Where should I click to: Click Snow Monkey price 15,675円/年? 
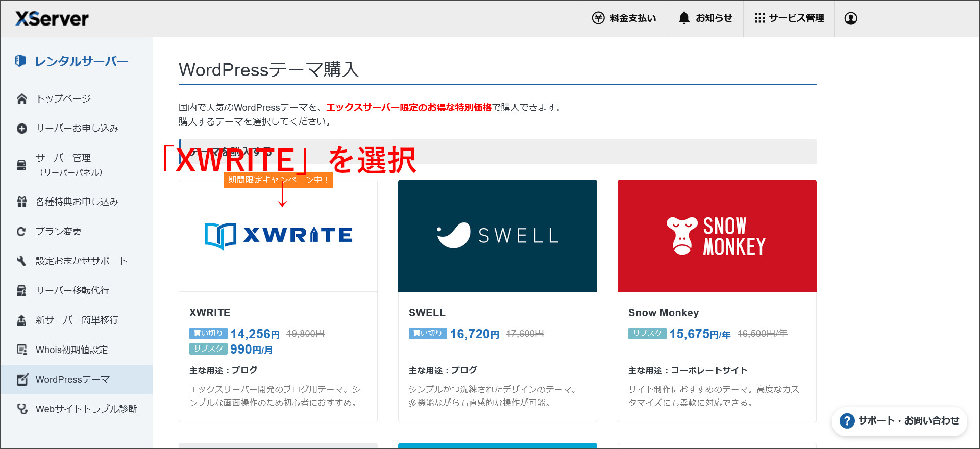point(700,334)
